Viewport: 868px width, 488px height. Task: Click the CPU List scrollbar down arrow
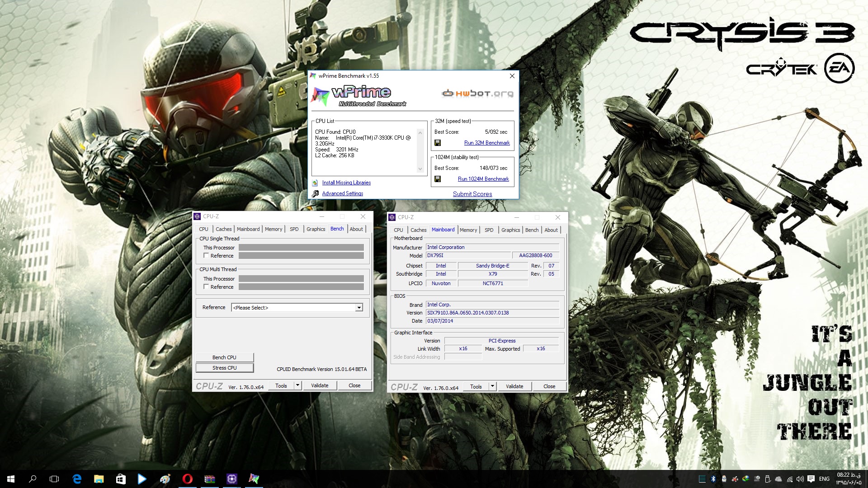(x=420, y=169)
